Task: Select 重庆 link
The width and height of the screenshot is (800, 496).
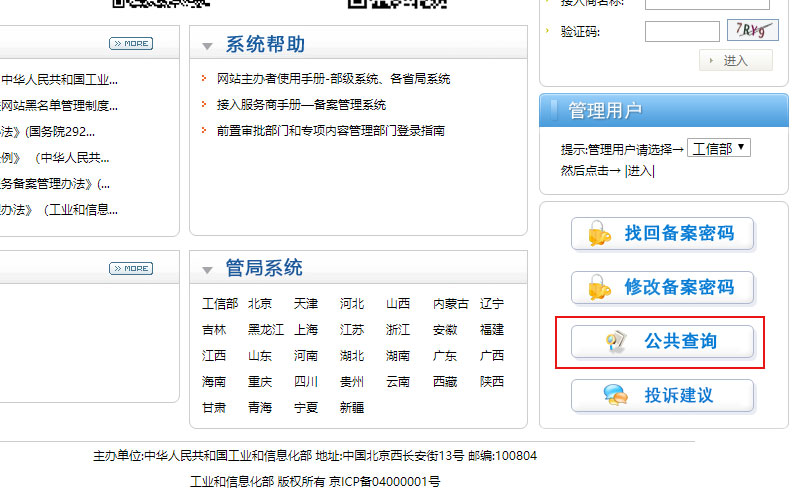Action: tap(260, 382)
